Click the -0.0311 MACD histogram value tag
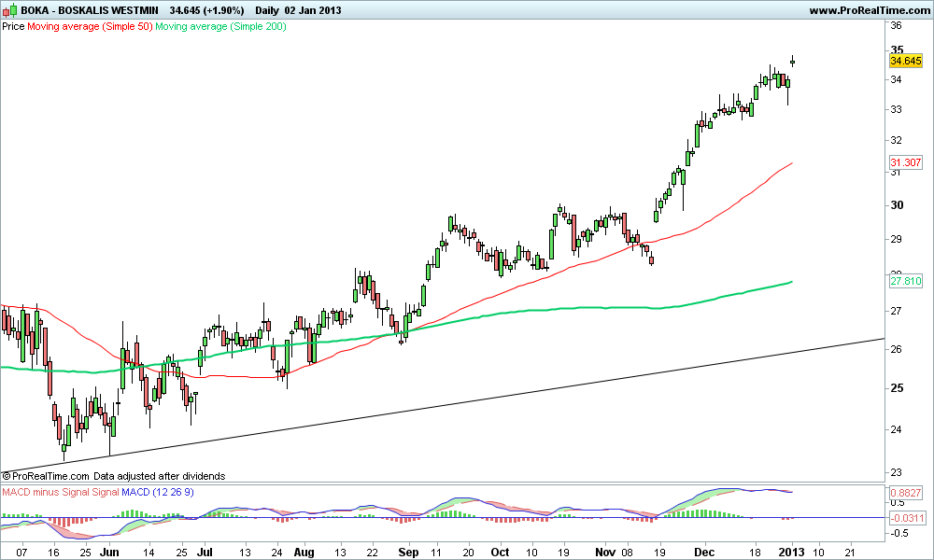 [x=907, y=518]
